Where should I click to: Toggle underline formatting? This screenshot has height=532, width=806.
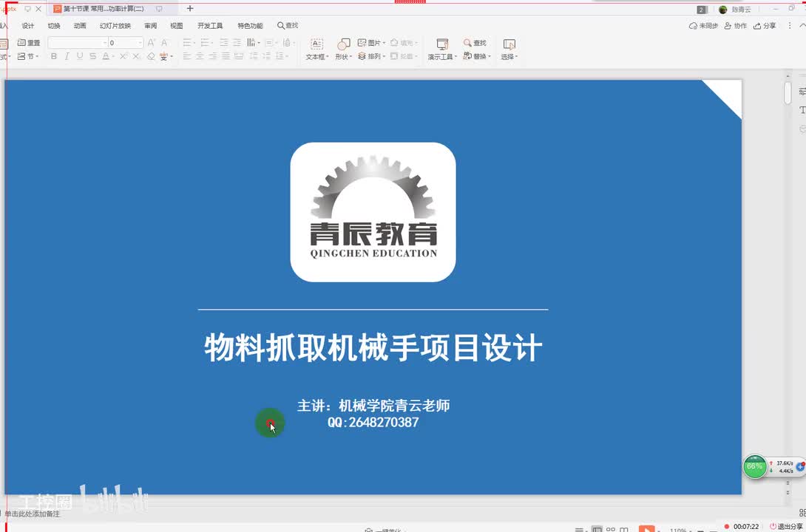tap(80, 56)
